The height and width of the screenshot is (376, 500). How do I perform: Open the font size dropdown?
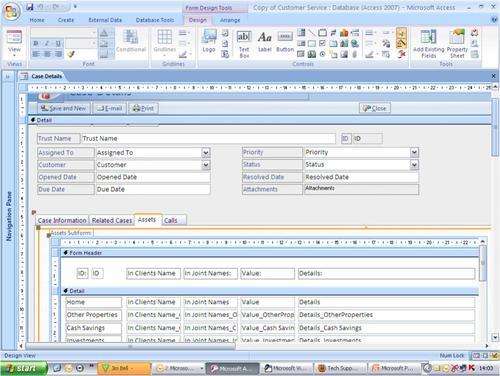pyautogui.click(x=93, y=43)
